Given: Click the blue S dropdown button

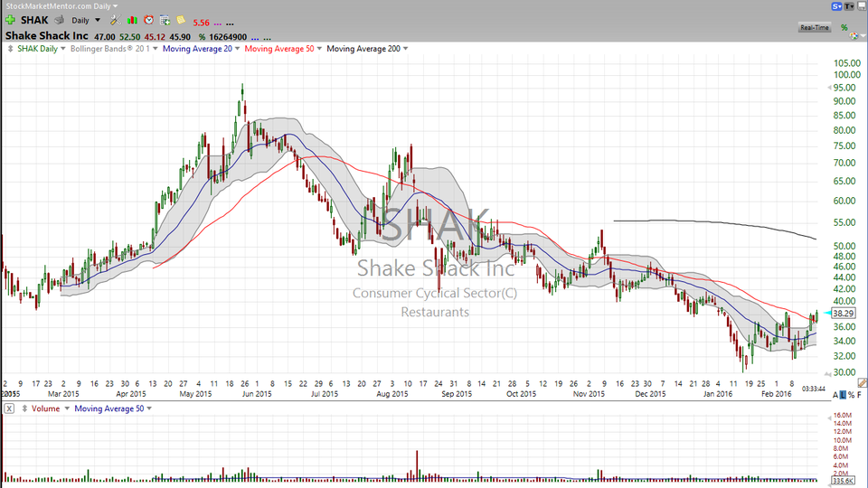Looking at the screenshot, I should [836, 6].
